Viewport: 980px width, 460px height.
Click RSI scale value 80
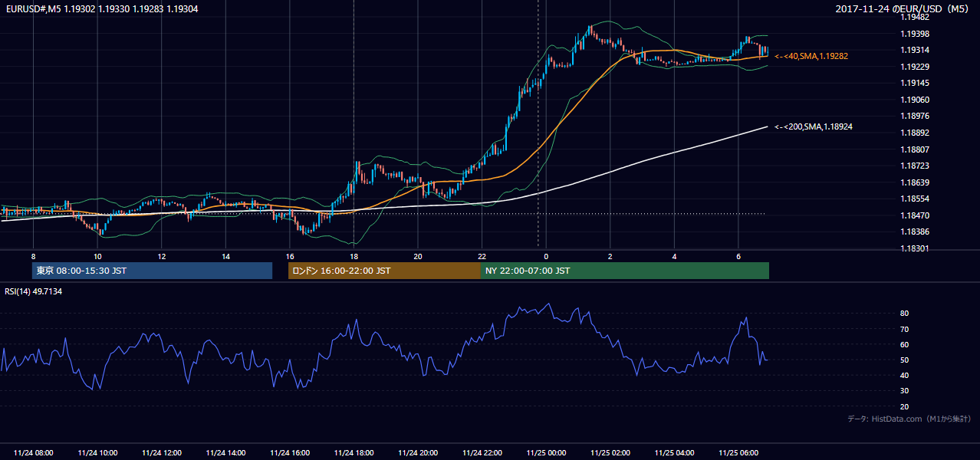pyautogui.click(x=904, y=314)
